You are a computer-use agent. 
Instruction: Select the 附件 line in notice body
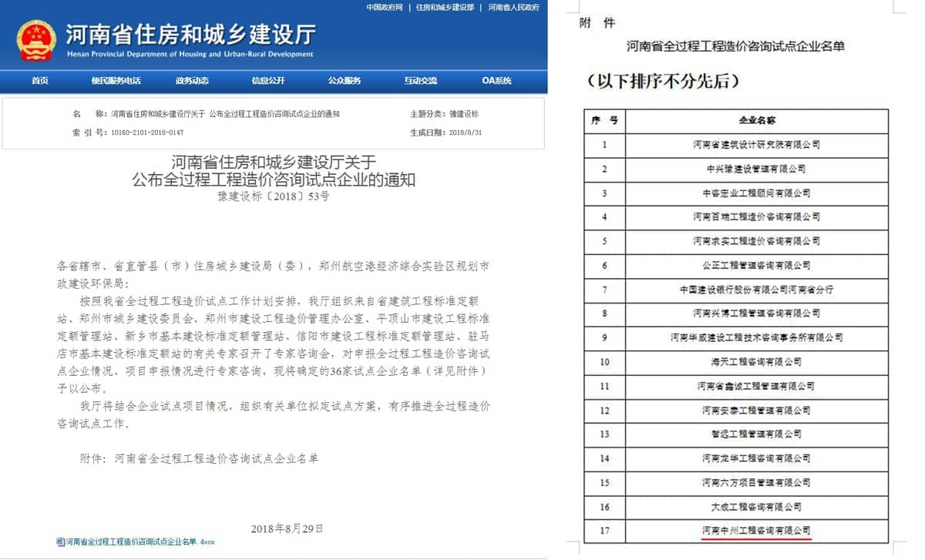(x=199, y=458)
